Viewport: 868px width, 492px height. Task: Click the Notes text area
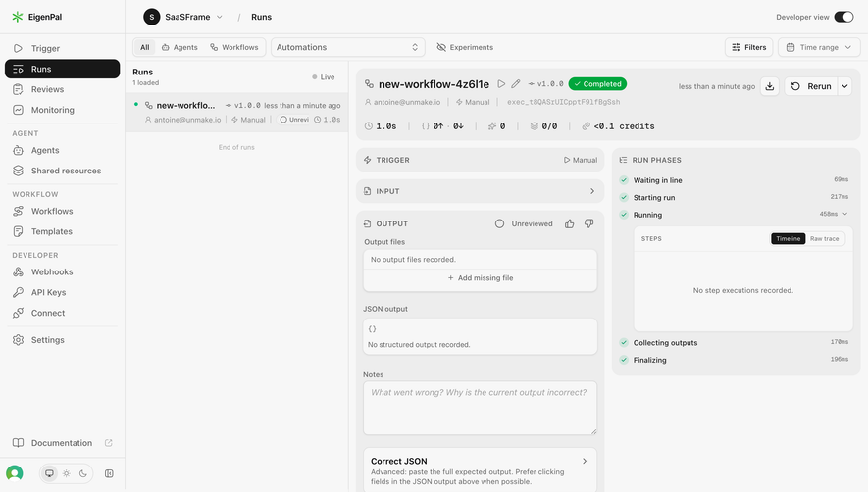[480, 408]
